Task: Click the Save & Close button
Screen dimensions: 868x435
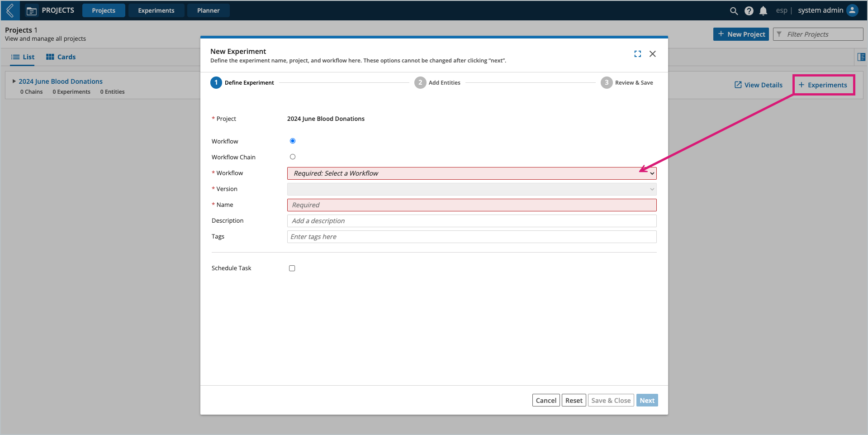Action: [611, 401]
